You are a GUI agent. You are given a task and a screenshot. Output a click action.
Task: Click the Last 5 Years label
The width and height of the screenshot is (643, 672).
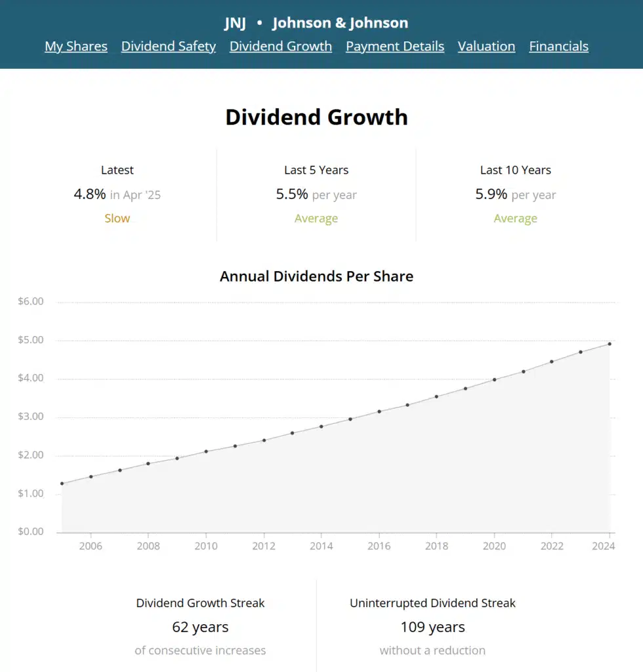point(316,170)
